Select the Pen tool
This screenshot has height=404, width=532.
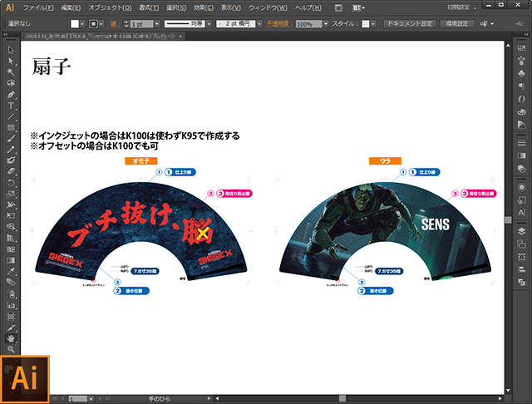pos(11,94)
